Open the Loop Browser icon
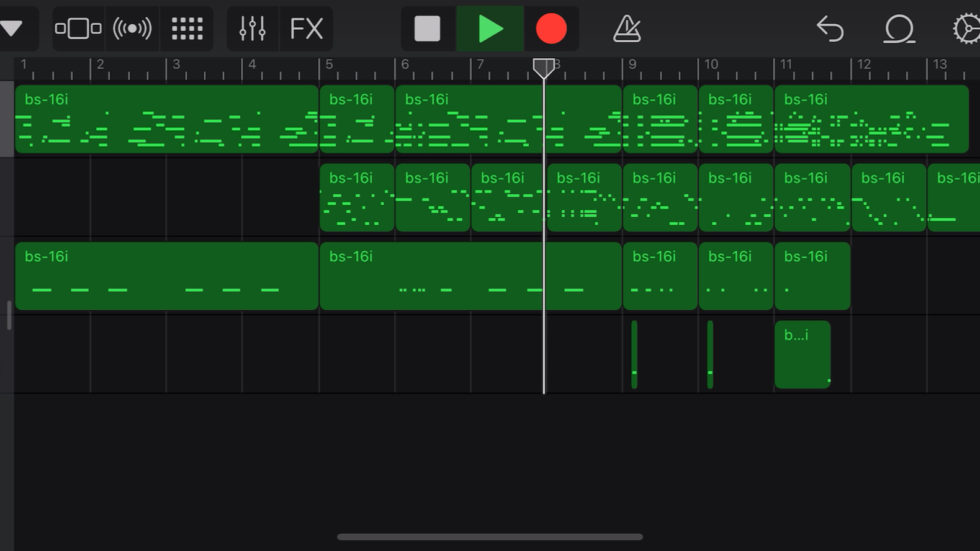 [x=899, y=29]
